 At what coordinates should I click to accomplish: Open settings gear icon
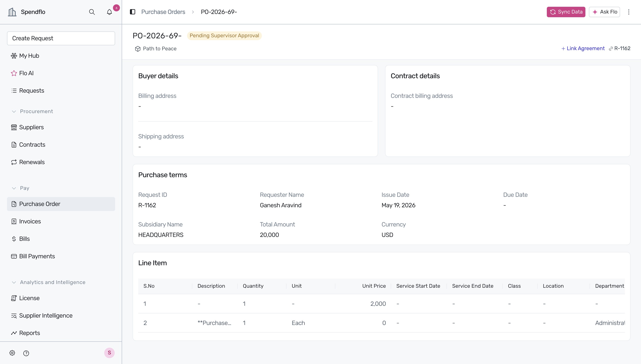[x=12, y=353]
